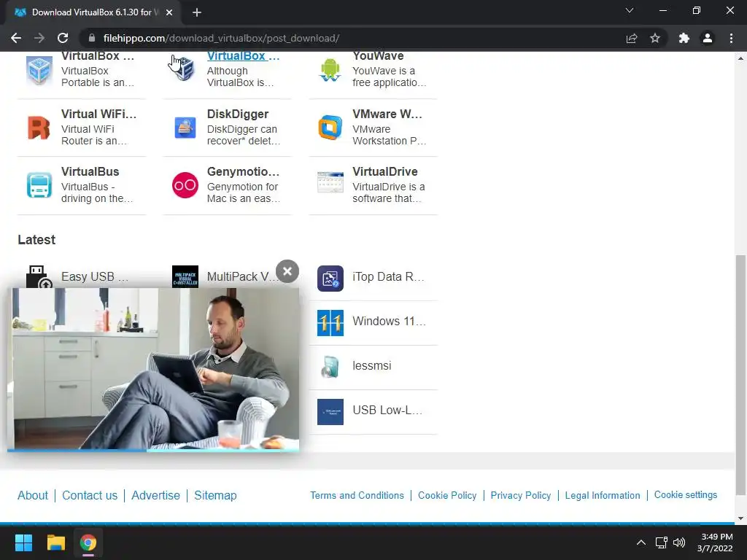Share this page via share icon

tap(632, 38)
